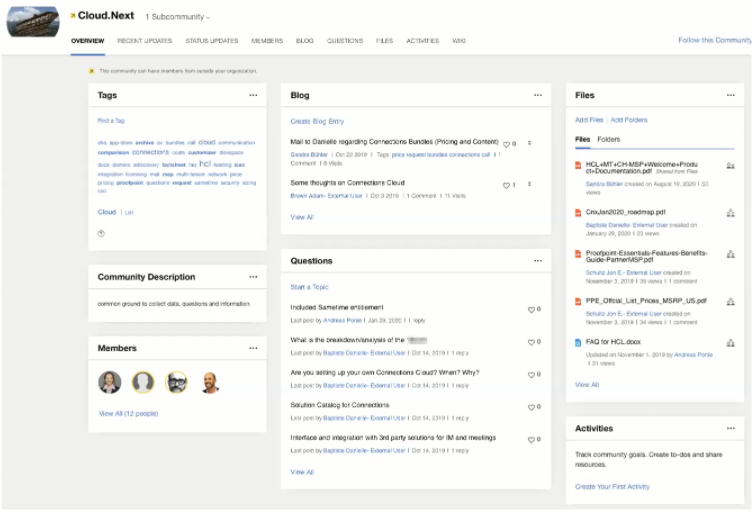Like the '3rd party solutions' question
The image size is (755, 511).
click(532, 440)
